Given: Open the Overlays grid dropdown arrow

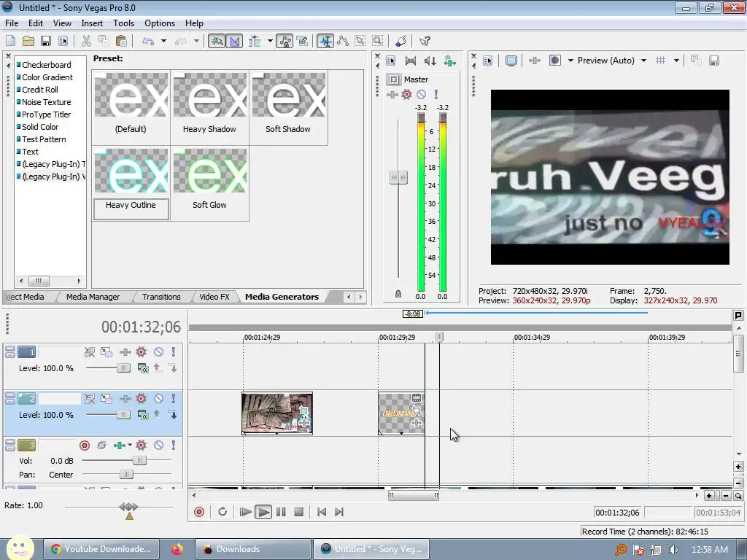Looking at the screenshot, I should pyautogui.click(x=676, y=61).
